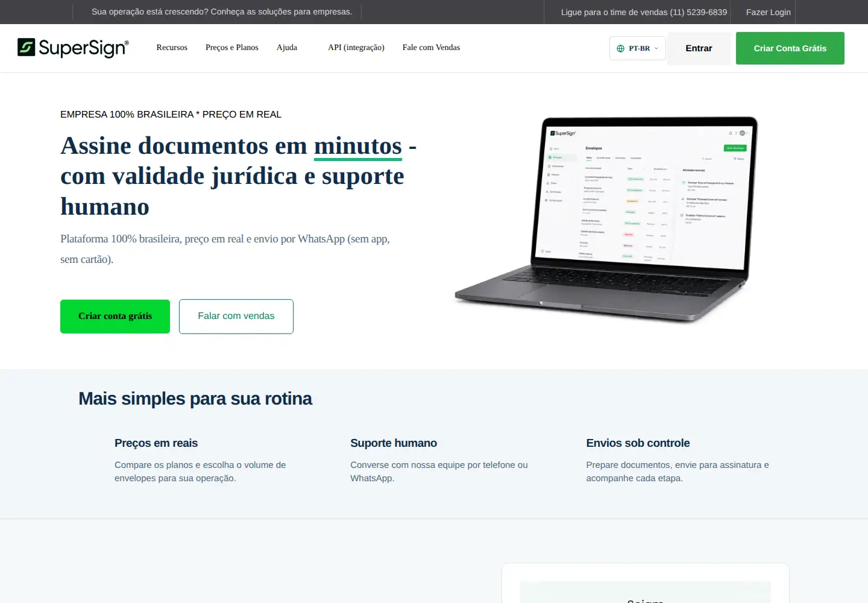Click Fale com Vendas nav link
Image resolution: width=868 pixels, height=603 pixels.
coord(431,48)
